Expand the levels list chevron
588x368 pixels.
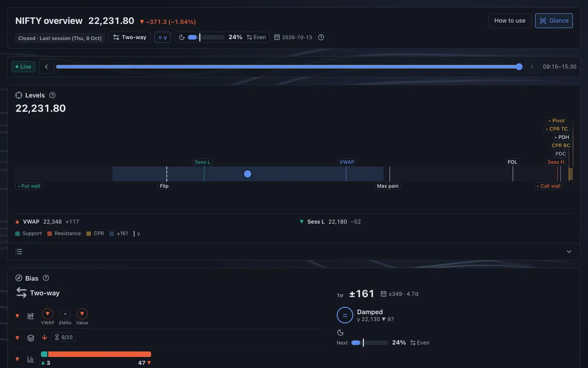[569, 252]
